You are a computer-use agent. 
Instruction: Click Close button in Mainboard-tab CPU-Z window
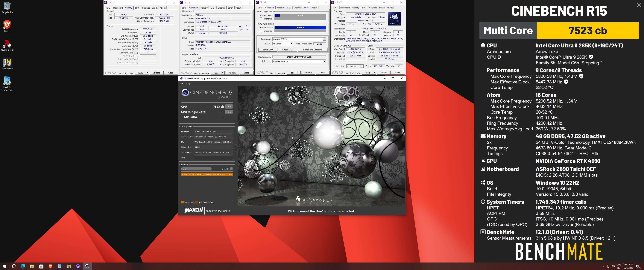tap(246, 73)
